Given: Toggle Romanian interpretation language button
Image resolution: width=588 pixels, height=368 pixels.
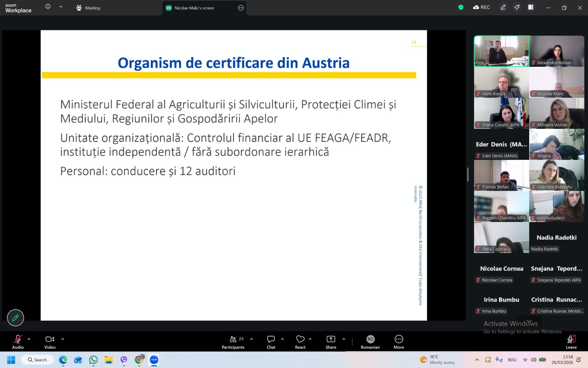Looking at the screenshot, I should (x=370, y=342).
